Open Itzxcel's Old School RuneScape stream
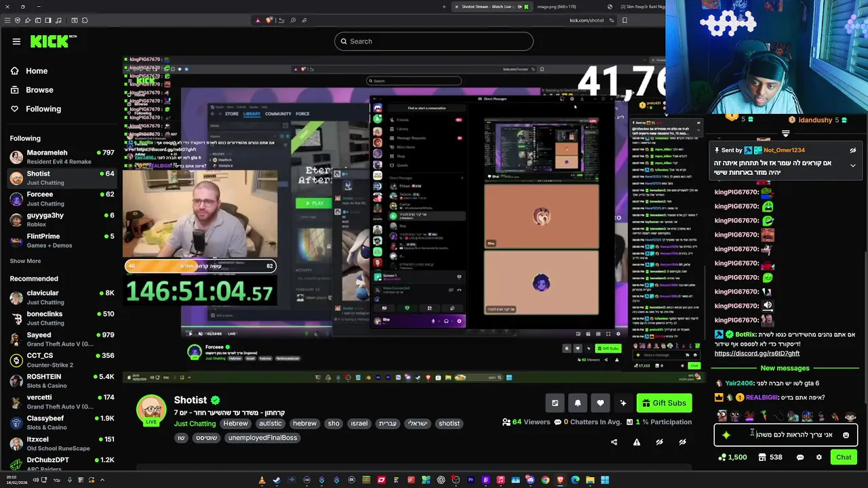This screenshot has width=868, height=488. [62, 444]
